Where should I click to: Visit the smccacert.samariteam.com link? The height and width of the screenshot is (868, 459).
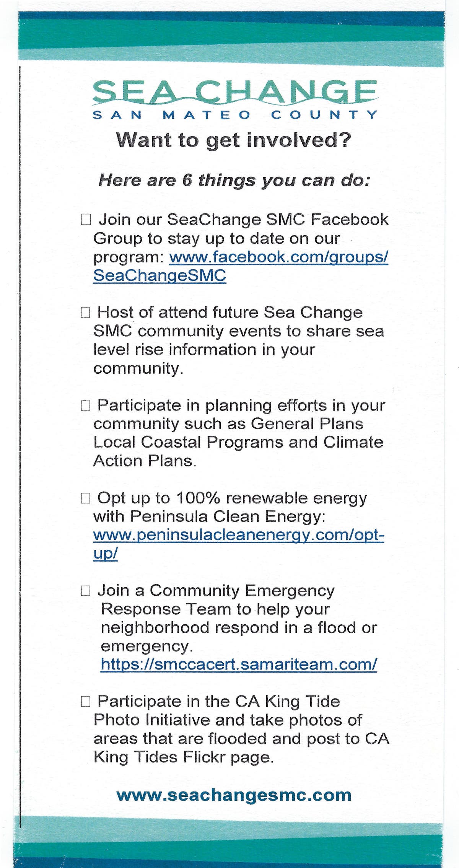pos(239,664)
